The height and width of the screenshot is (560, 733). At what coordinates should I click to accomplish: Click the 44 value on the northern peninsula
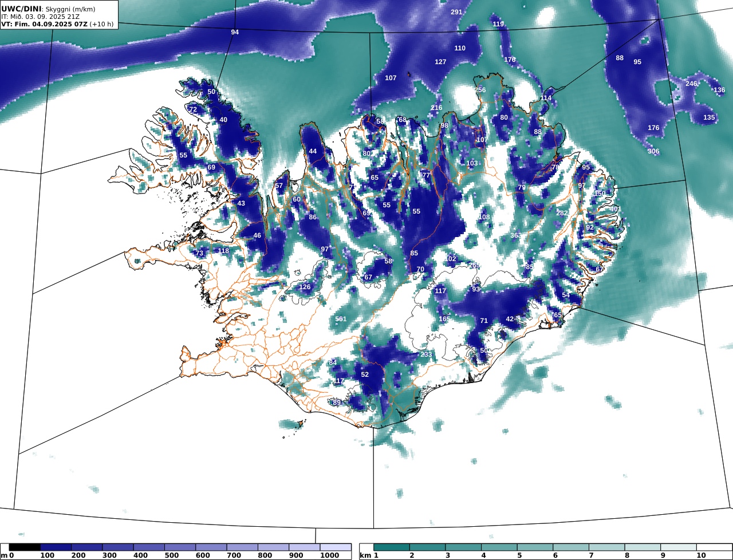(x=313, y=151)
